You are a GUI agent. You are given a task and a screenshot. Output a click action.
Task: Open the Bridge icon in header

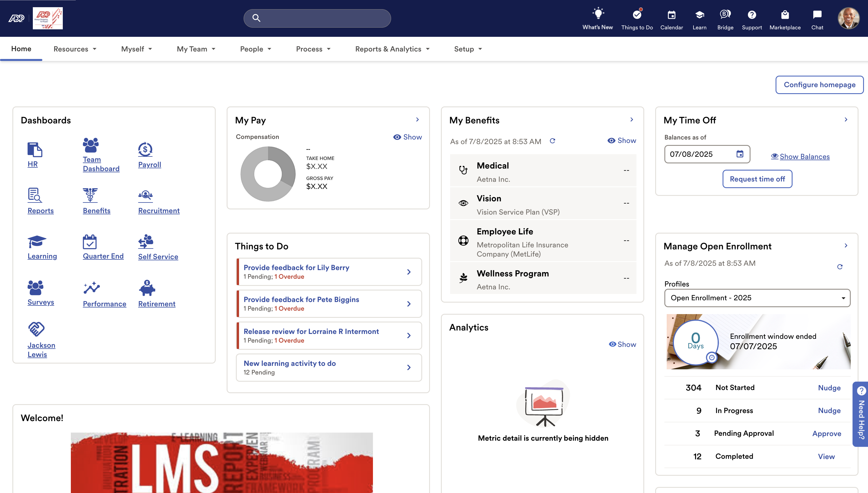point(725,14)
